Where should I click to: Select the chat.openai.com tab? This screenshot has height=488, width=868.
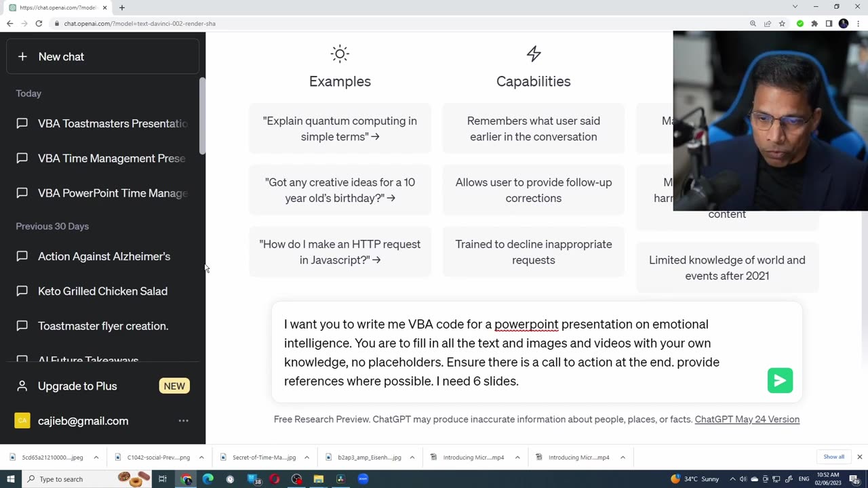coord(58,7)
